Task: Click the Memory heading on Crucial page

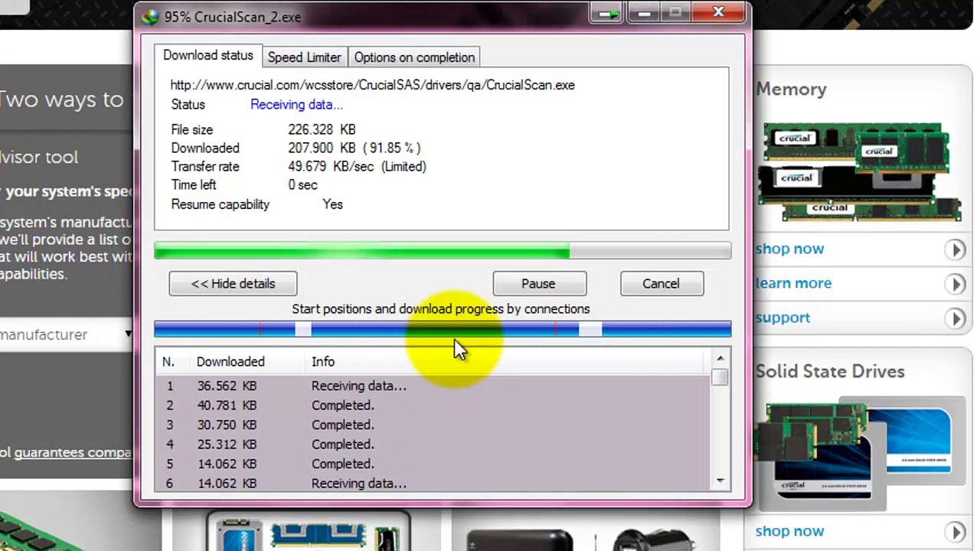Action: (x=791, y=90)
